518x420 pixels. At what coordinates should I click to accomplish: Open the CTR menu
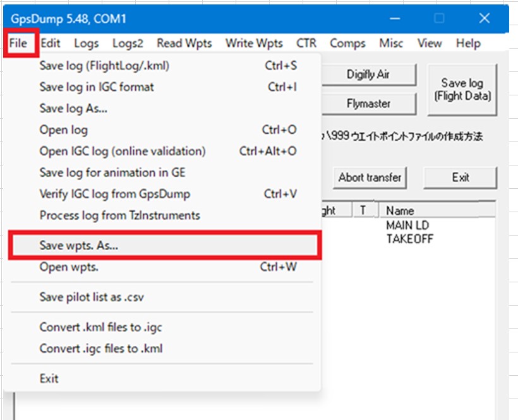[x=306, y=44]
